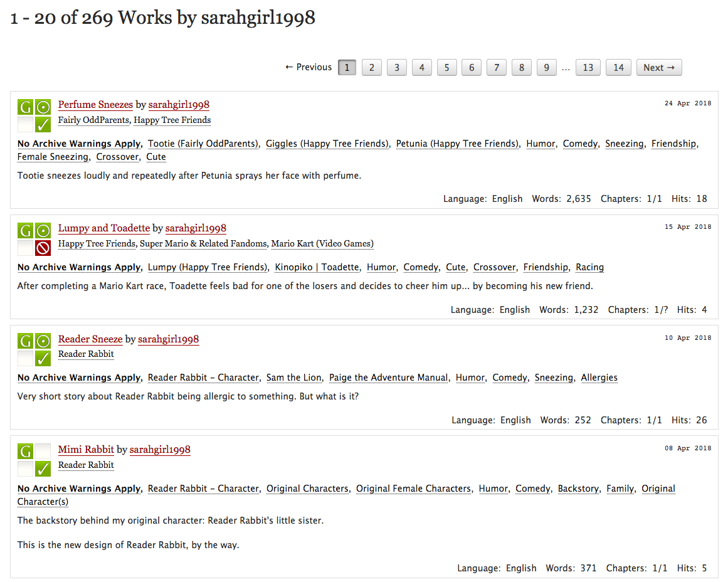The image size is (728, 582).
Task: Go to page 6 of works
Action: 472,67
